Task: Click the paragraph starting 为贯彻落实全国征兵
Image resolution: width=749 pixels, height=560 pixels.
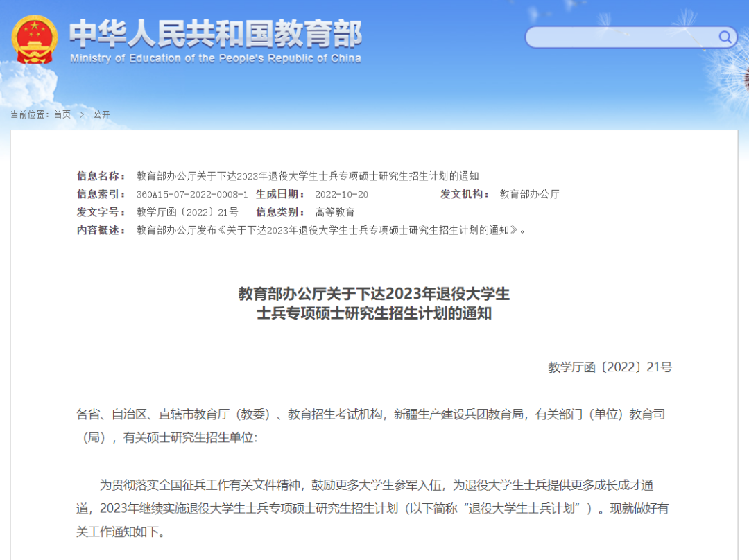Action: [372, 509]
